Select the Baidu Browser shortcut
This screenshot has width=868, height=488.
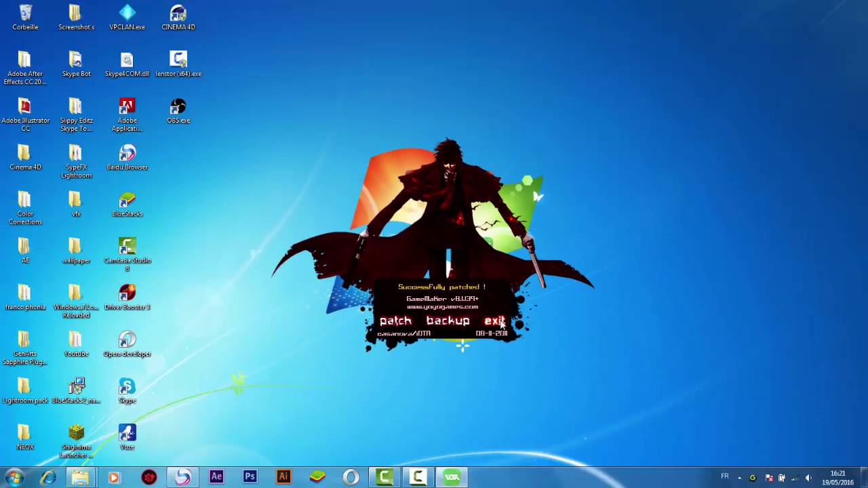pyautogui.click(x=127, y=157)
